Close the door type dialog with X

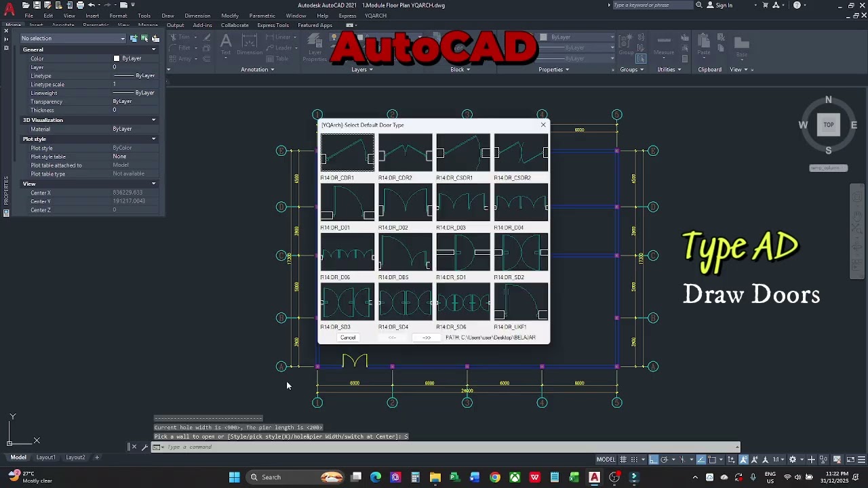click(543, 125)
